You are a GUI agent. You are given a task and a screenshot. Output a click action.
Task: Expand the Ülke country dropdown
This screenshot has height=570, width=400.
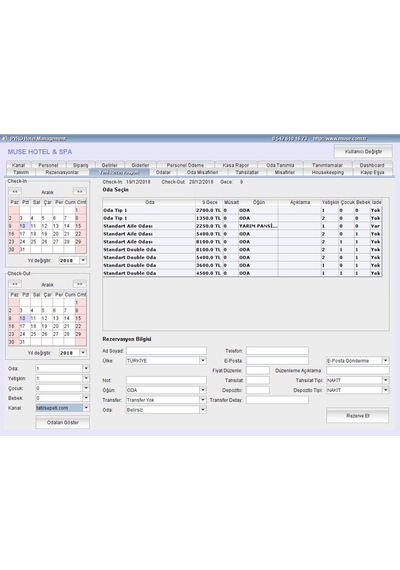pos(203,361)
